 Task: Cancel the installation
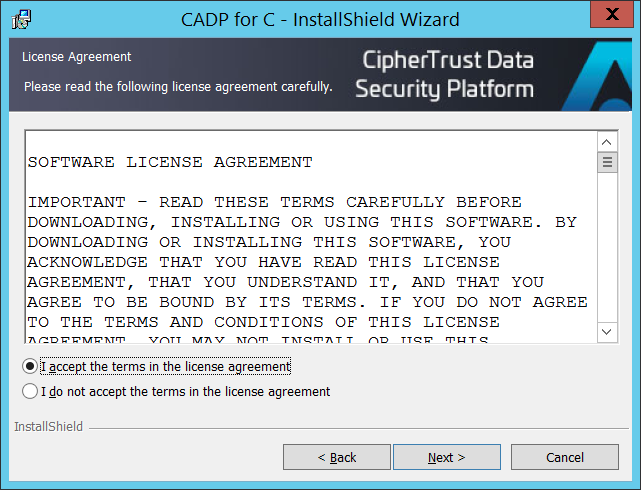[x=564, y=457]
